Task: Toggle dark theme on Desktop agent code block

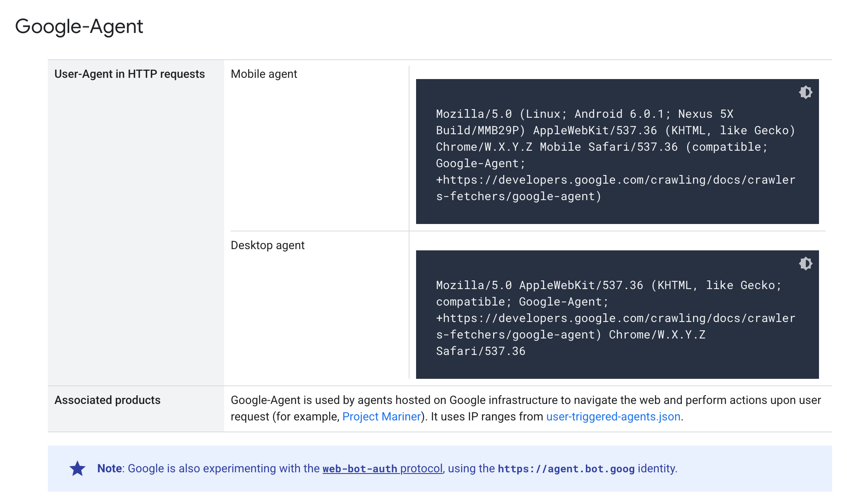Action: pyautogui.click(x=805, y=264)
